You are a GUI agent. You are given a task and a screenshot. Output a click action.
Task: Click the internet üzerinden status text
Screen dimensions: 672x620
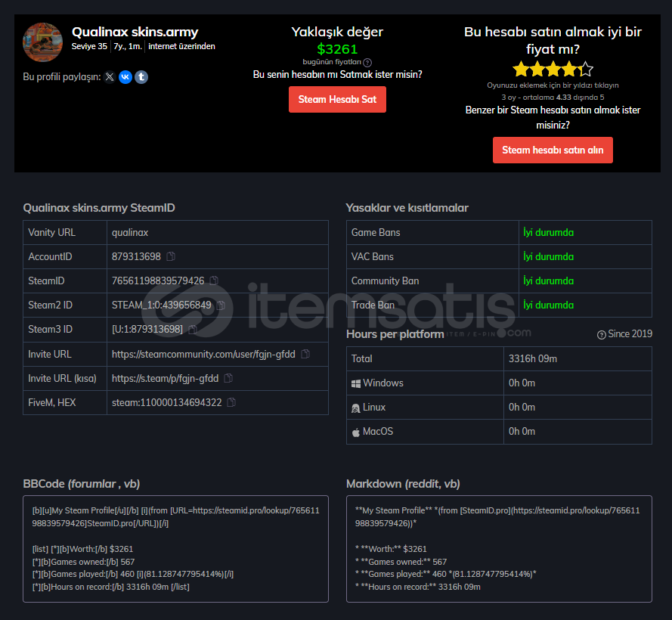pyautogui.click(x=181, y=46)
